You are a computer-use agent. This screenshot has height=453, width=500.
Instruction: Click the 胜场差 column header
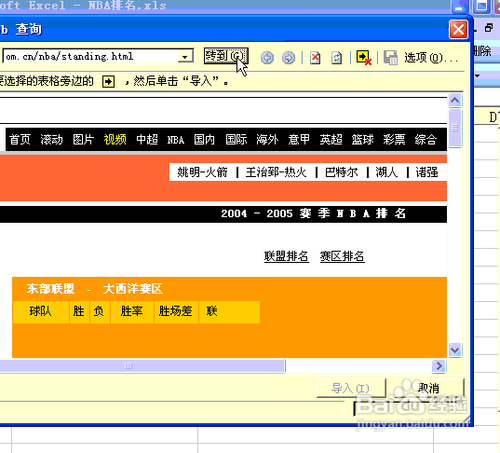(x=176, y=311)
